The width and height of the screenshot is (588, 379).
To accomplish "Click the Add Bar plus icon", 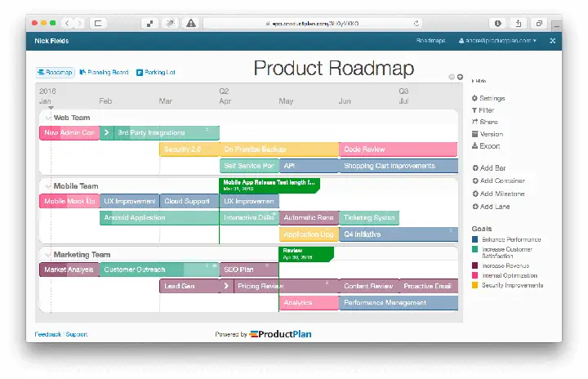I will (x=475, y=168).
